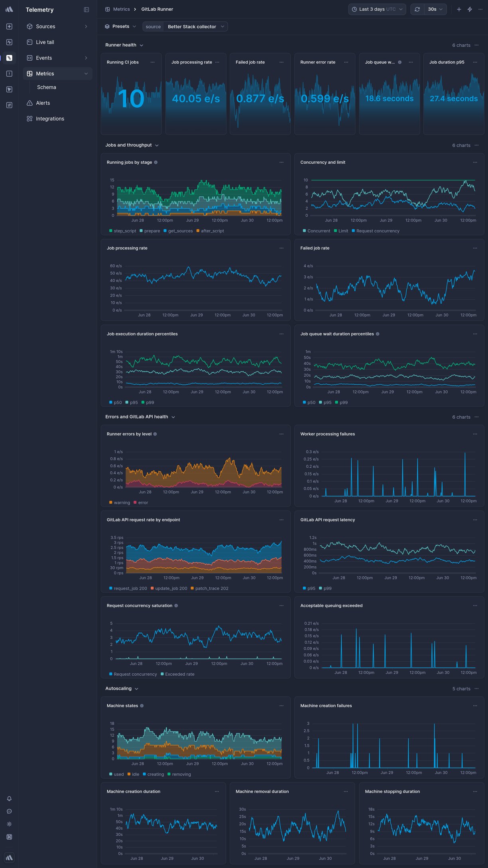
Task: Open more options for Runner health section
Action: coord(476,45)
